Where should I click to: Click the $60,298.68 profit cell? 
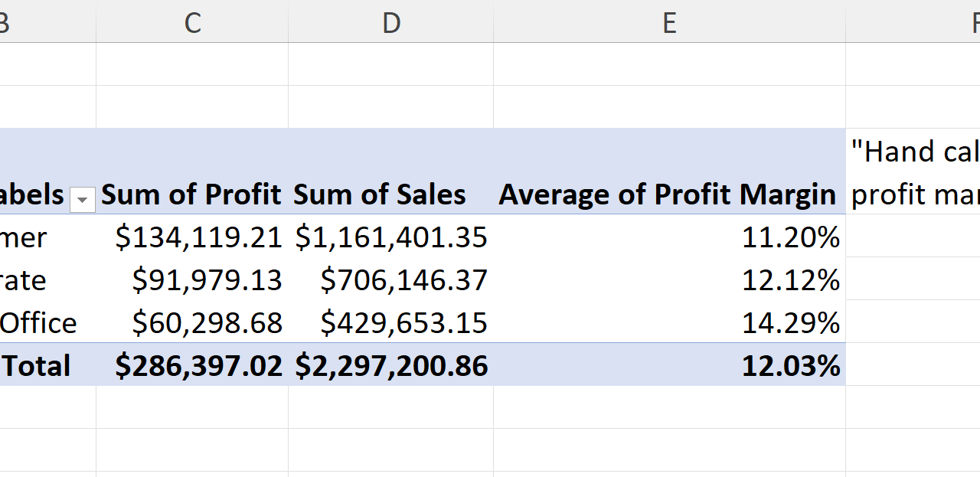[x=207, y=323]
